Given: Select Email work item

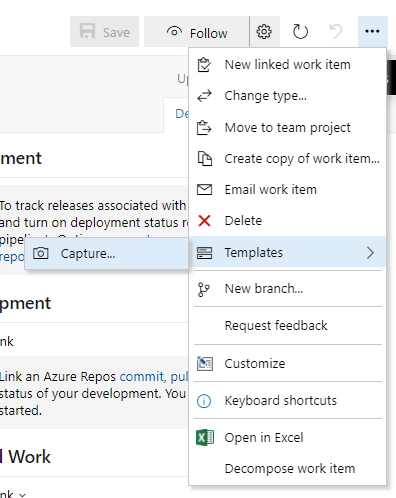Looking at the screenshot, I should (x=287, y=190).
